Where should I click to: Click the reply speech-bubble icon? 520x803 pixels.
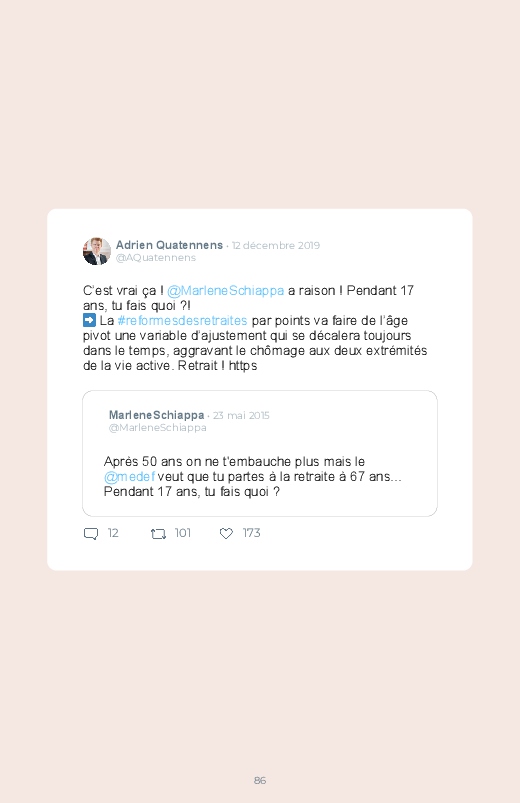pyautogui.click(x=91, y=534)
